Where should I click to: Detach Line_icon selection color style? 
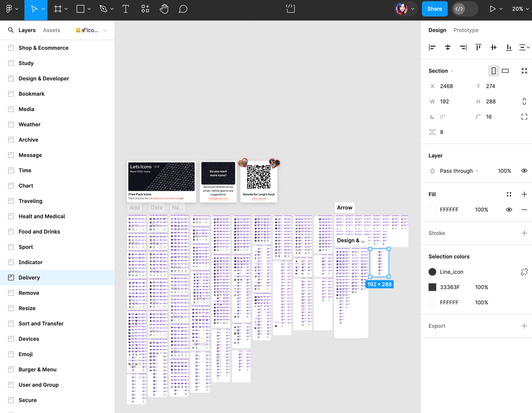pyautogui.click(x=524, y=272)
